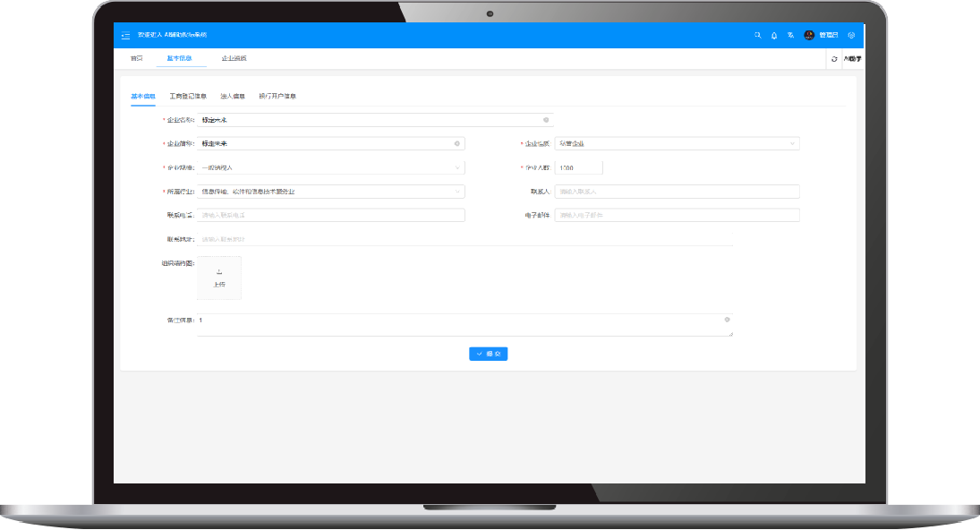The height and width of the screenshot is (530, 980).
Task: Select the 基本信息 page tab in top bar
Action: [179, 59]
